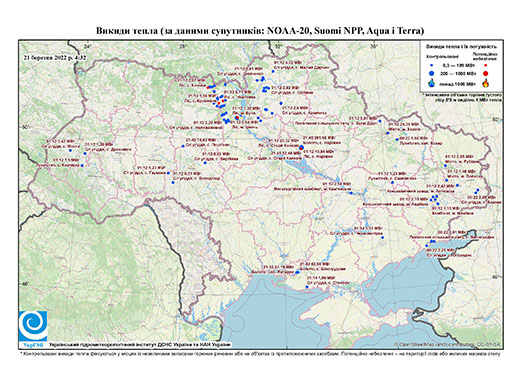Image resolution: width=520 pixels, height=368 pixels.
Task: Open the УкрГМІ spiral logo
Action: pos(33,327)
